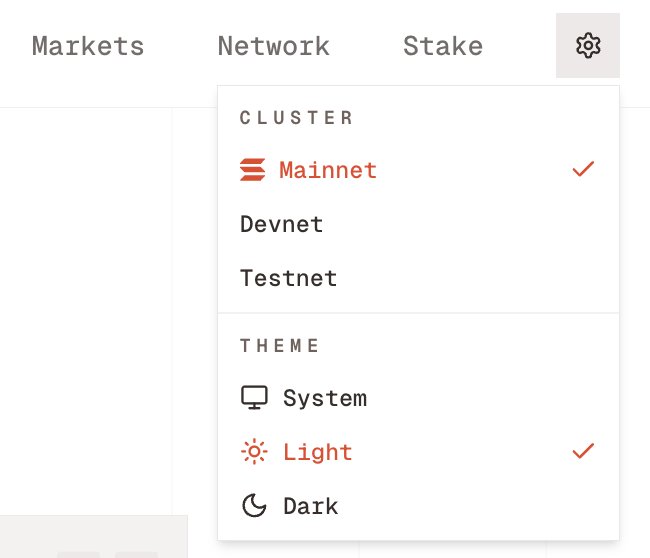Click the checkmark on the Mainnet row
The width and height of the screenshot is (650, 558).
tap(583, 169)
